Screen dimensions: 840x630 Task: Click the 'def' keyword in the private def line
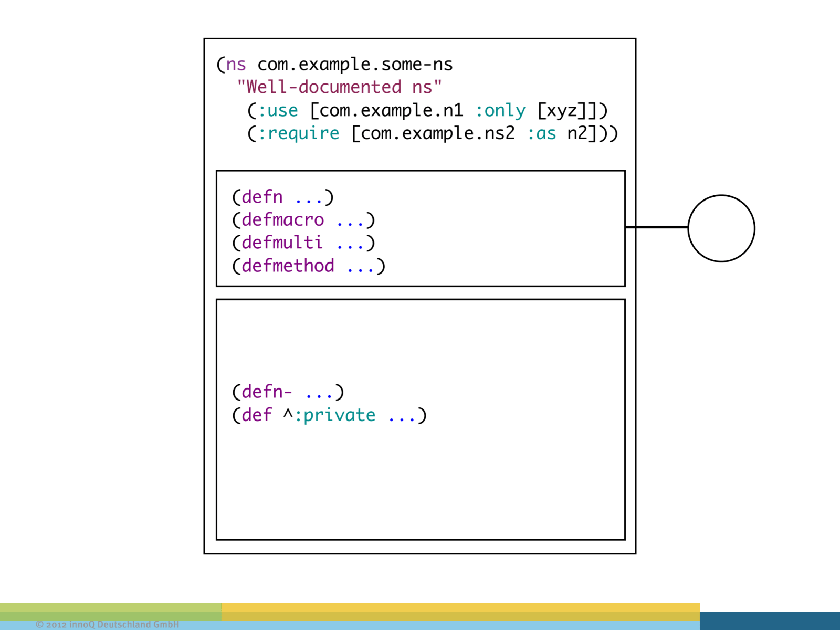tap(257, 415)
